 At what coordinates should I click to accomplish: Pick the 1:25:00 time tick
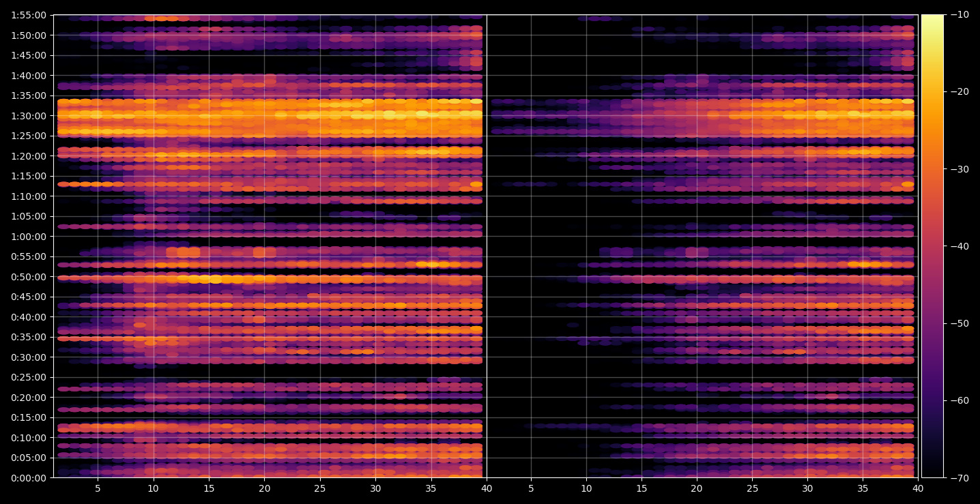29,136
